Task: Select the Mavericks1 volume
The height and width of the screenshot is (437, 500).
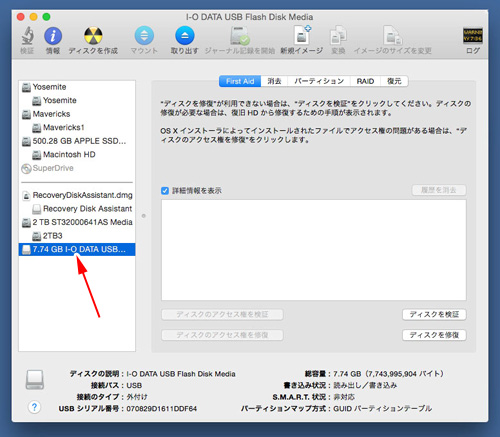Action: tap(77, 127)
